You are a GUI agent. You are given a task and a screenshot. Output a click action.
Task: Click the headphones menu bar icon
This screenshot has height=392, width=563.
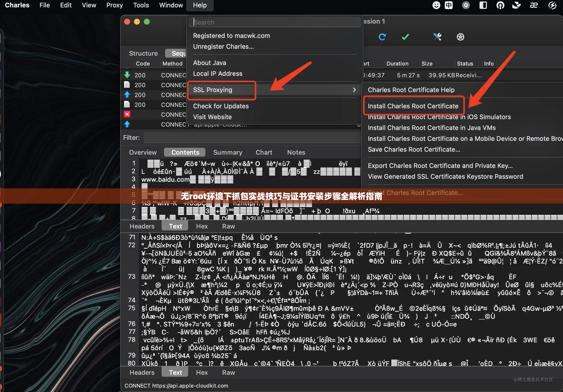500,5
